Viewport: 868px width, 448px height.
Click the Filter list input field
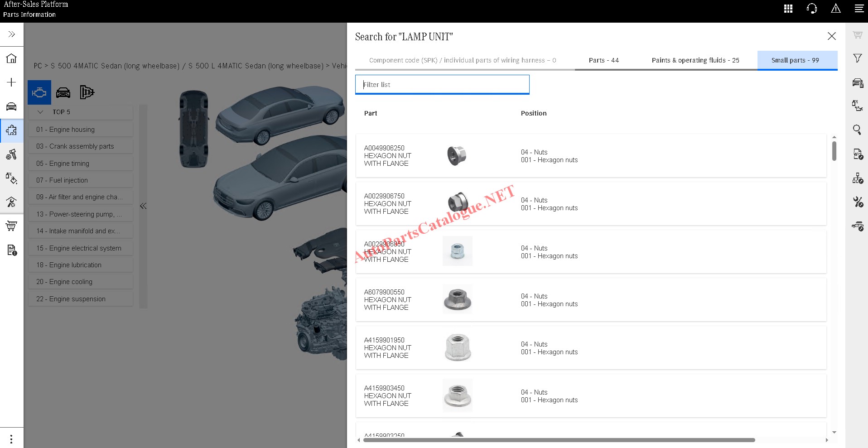(x=442, y=85)
